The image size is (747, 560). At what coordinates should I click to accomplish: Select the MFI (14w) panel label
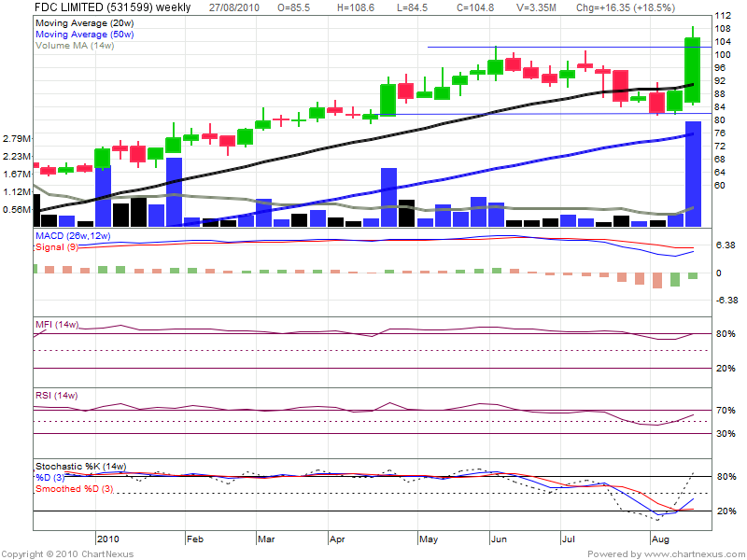[56, 324]
